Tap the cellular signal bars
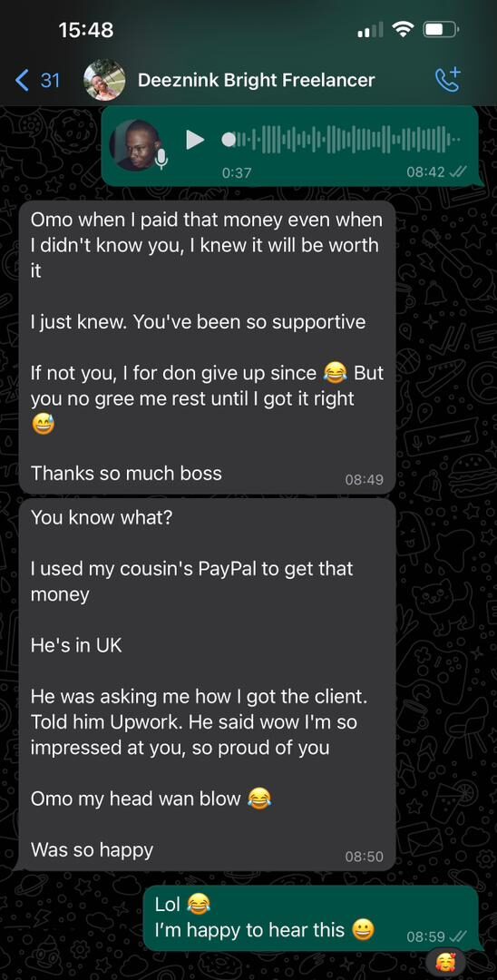This screenshot has width=497, height=980. click(370, 29)
